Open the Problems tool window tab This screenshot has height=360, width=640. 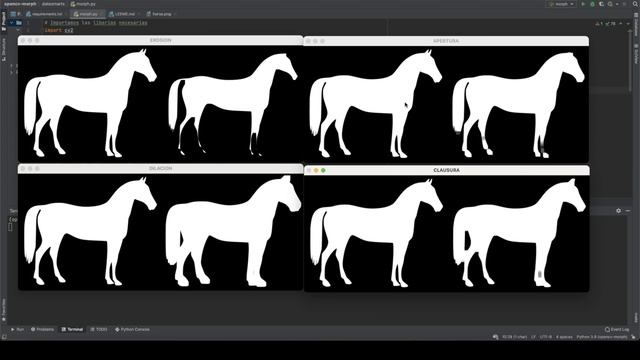[x=42, y=329]
